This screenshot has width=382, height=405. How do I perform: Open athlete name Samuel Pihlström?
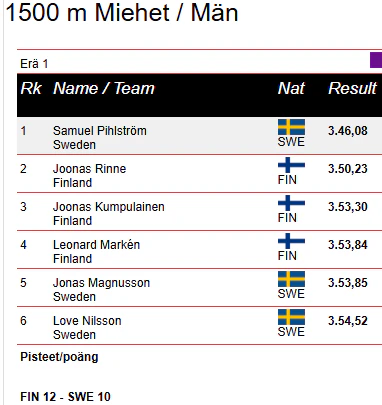tap(100, 131)
